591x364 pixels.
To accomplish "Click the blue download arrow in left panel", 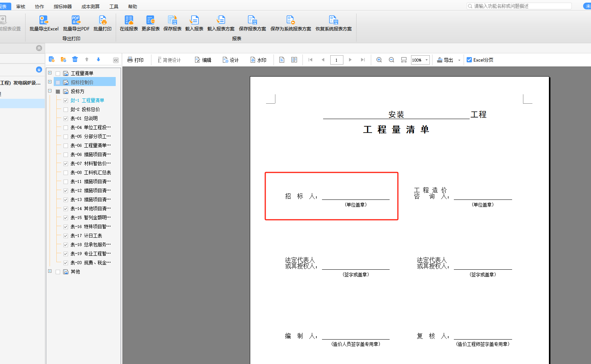I will pos(39,69).
